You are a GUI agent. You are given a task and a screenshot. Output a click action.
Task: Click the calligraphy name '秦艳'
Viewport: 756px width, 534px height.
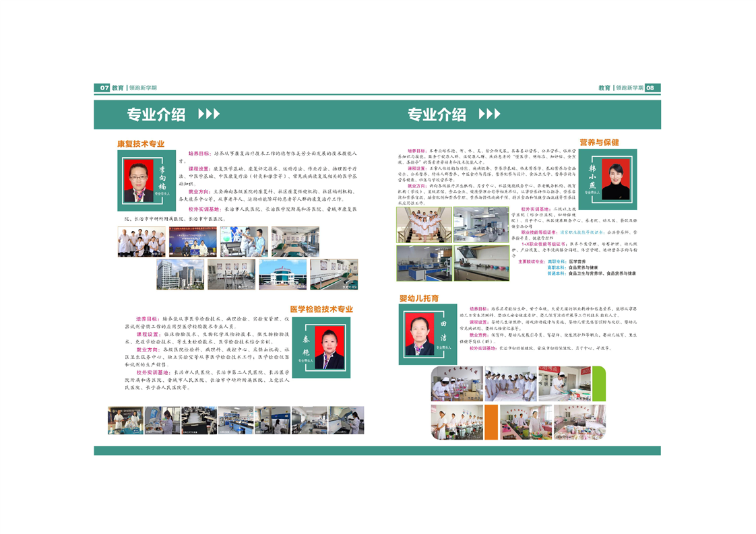[x=306, y=346]
